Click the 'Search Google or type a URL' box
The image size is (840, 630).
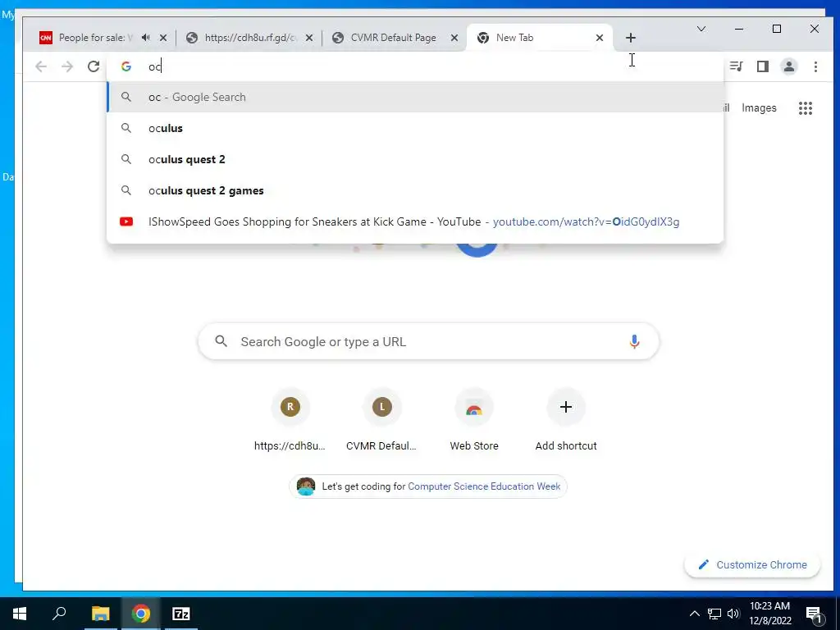pos(428,341)
